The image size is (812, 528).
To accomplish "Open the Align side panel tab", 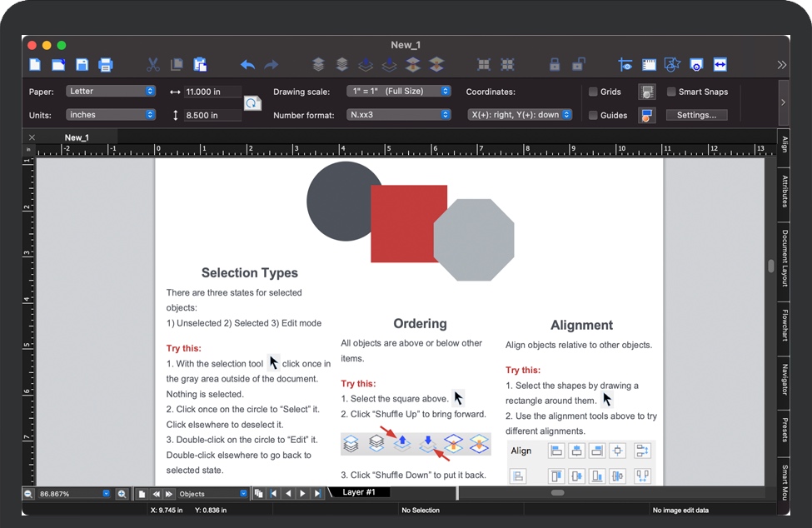I will tap(785, 142).
